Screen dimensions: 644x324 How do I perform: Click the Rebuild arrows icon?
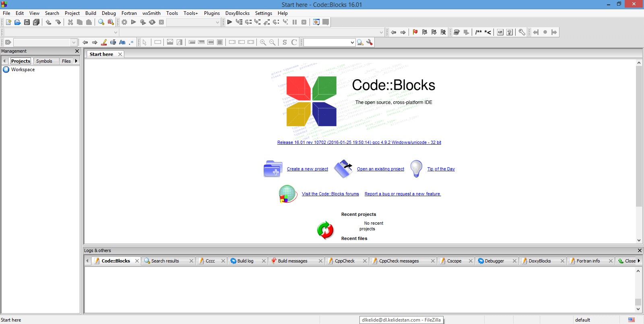[152, 22]
